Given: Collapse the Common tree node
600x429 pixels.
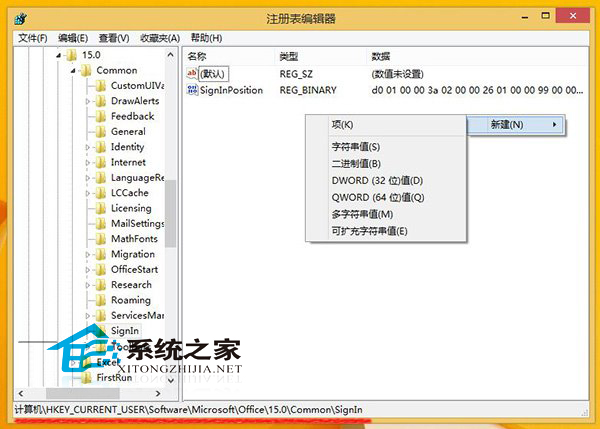Looking at the screenshot, I should 73,71.
